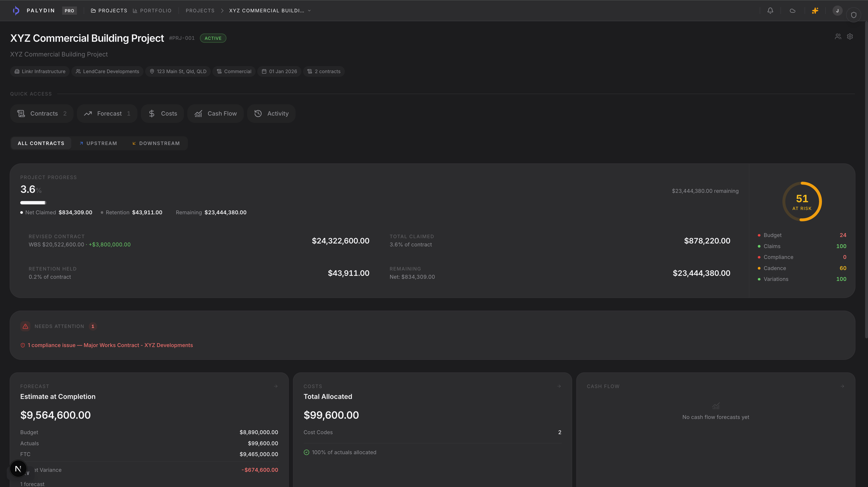Image resolution: width=868 pixels, height=487 pixels.
Task: Switch to the Downstream contracts tab
Action: tap(156, 143)
